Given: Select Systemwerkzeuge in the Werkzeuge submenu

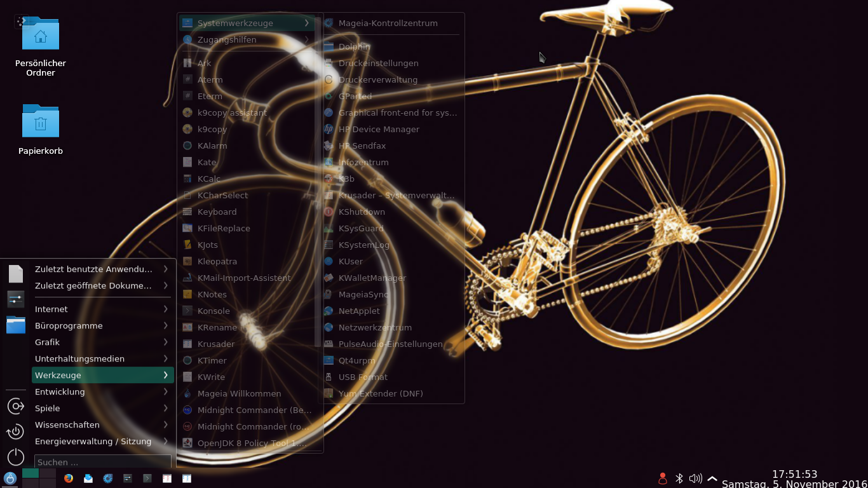Looking at the screenshot, I should 247,23.
